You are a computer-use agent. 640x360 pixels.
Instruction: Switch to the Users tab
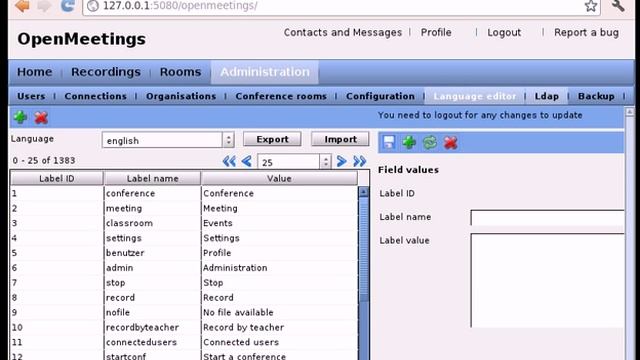[x=31, y=96]
